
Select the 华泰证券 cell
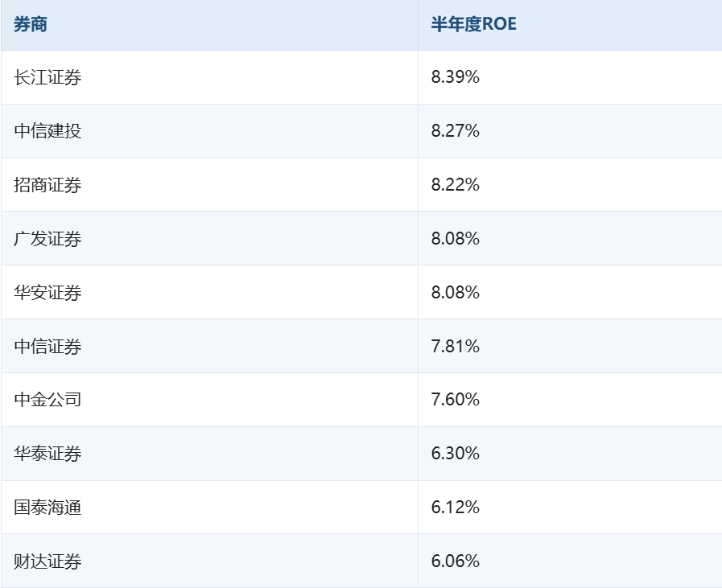click(209, 454)
